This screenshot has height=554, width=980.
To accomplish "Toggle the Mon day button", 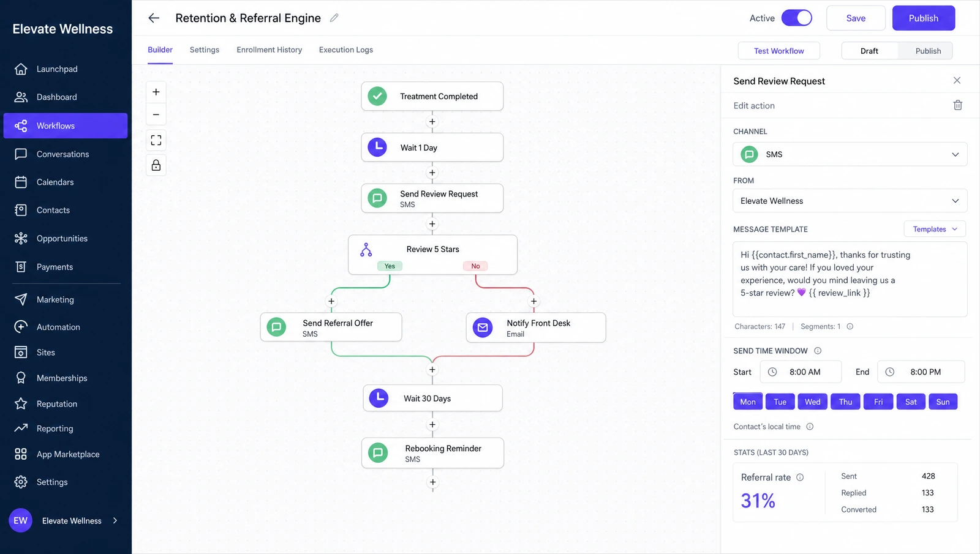I will (x=748, y=402).
